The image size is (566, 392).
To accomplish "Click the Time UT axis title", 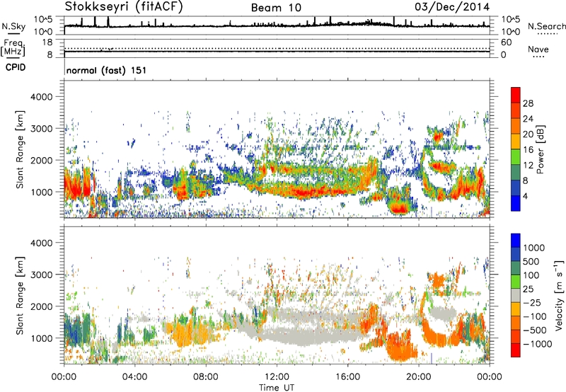I will coord(277,387).
